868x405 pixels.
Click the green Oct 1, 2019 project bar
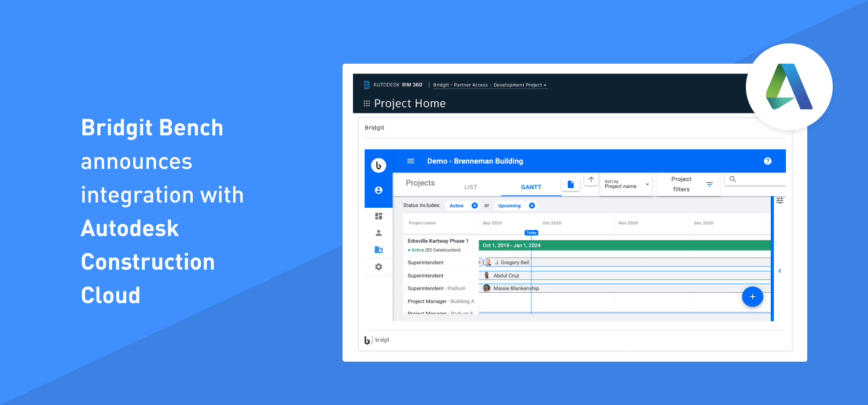pos(625,245)
